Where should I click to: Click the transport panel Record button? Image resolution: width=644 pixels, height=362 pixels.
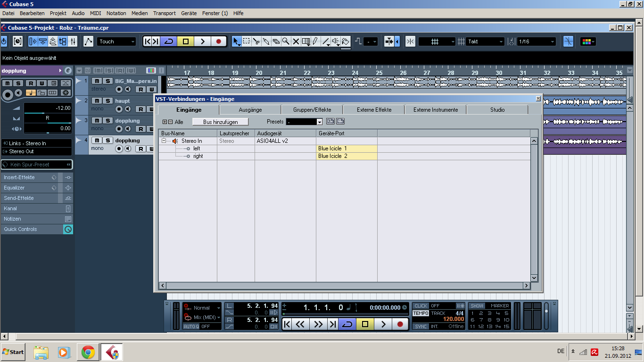coord(400,324)
